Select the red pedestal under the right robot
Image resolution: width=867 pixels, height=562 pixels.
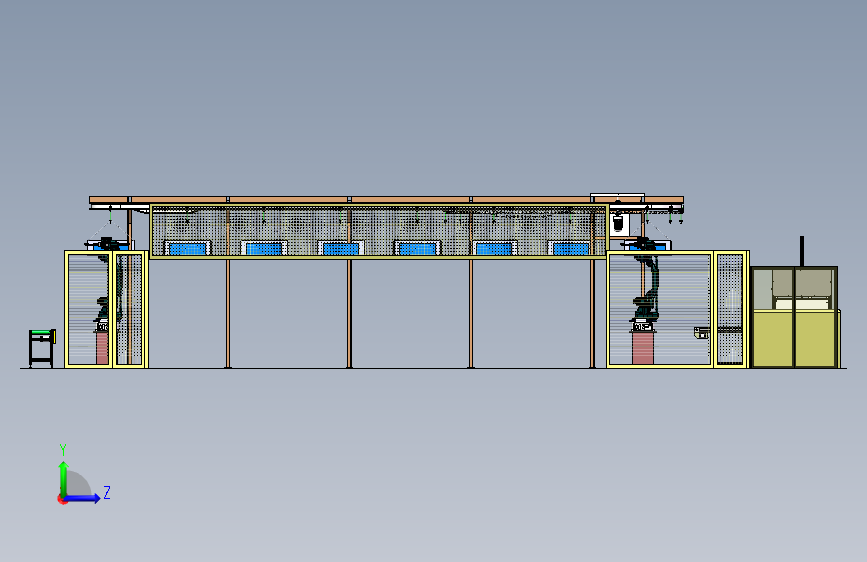pyautogui.click(x=643, y=348)
